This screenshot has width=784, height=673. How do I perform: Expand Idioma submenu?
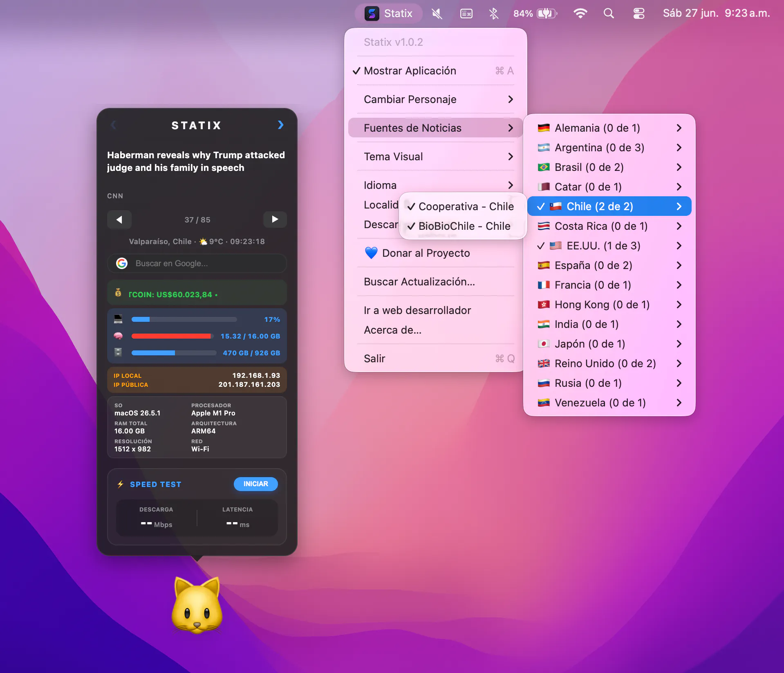[x=435, y=185]
